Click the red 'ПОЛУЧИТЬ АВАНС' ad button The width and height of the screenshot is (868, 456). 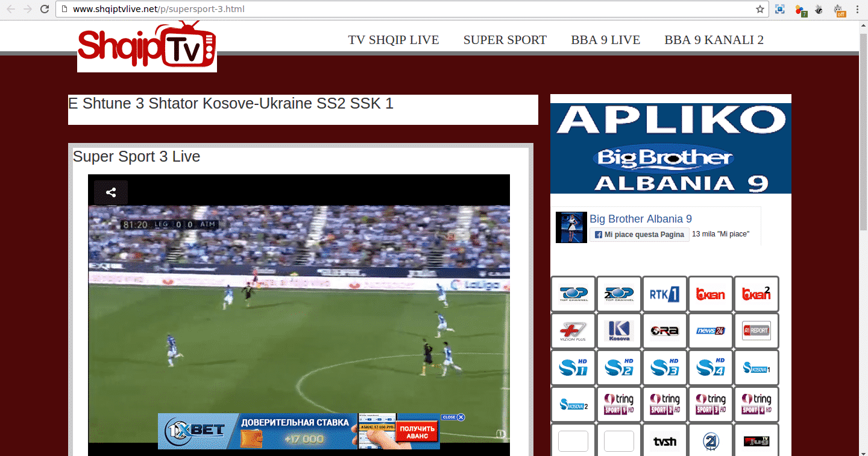click(417, 432)
